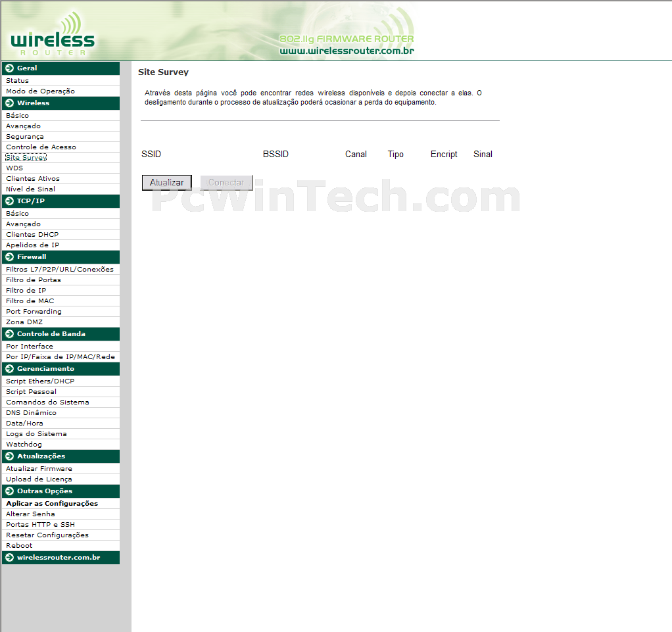The width and height of the screenshot is (672, 632).
Task: Select Resetar Configurações
Action: (x=47, y=535)
